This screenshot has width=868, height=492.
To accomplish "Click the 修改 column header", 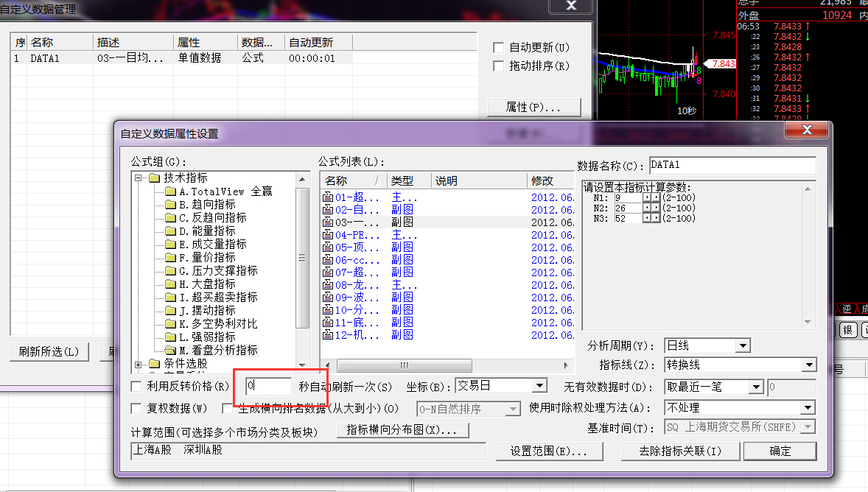I will click(549, 180).
